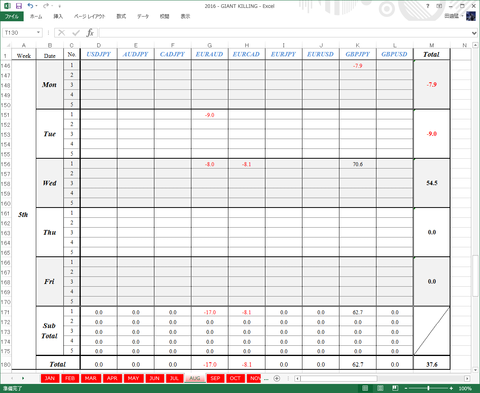Switch to the OCT sheet tab
Image resolution: width=480 pixels, height=393 pixels.
235,378
